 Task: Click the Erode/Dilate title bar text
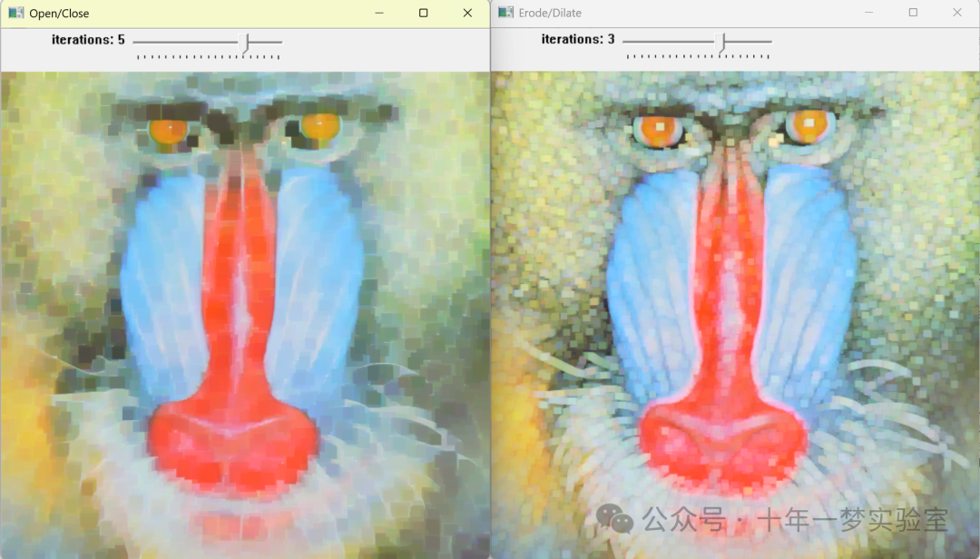click(x=550, y=13)
